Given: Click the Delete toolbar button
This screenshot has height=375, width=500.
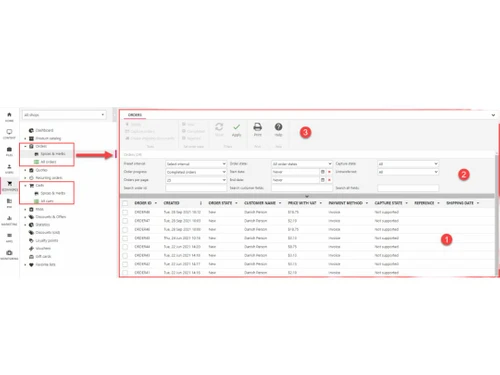Looking at the screenshot, I should coord(133,124).
